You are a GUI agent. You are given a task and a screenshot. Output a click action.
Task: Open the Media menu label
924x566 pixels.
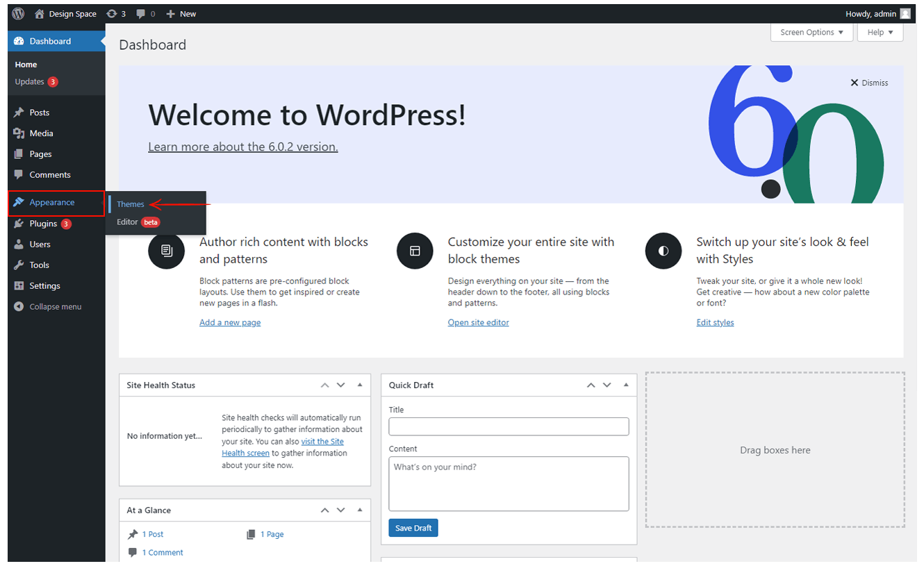tap(41, 133)
